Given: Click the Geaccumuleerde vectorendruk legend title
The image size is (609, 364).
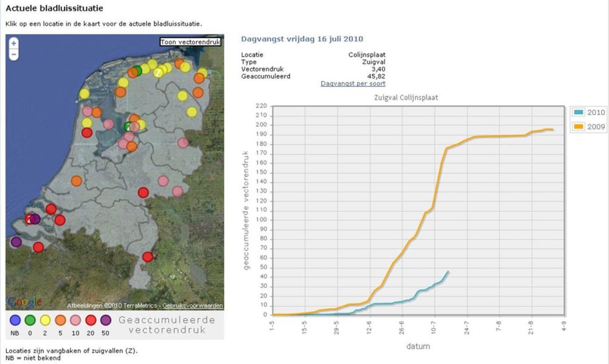Looking at the screenshot, I should point(167,325).
